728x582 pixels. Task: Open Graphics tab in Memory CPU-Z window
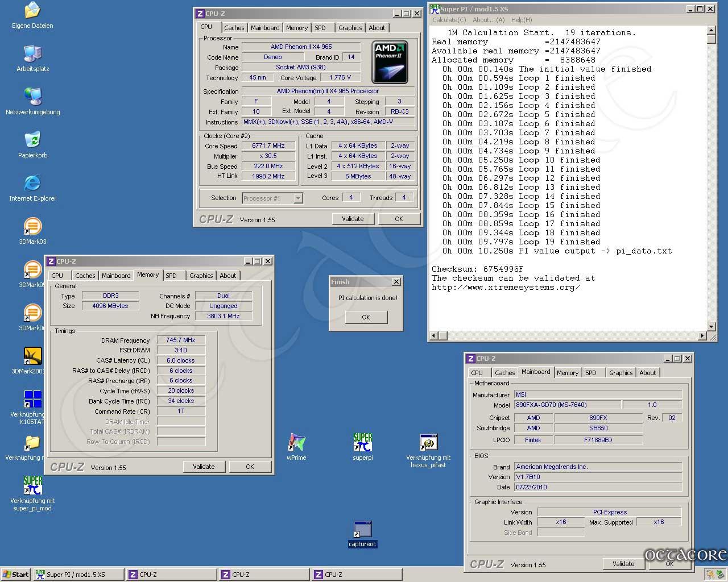pos(201,276)
